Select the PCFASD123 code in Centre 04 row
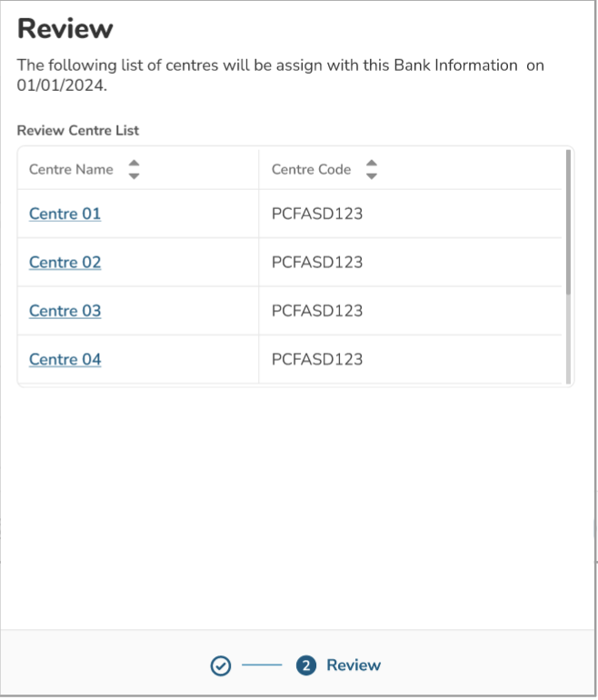This screenshot has height=700, width=598. tap(317, 359)
